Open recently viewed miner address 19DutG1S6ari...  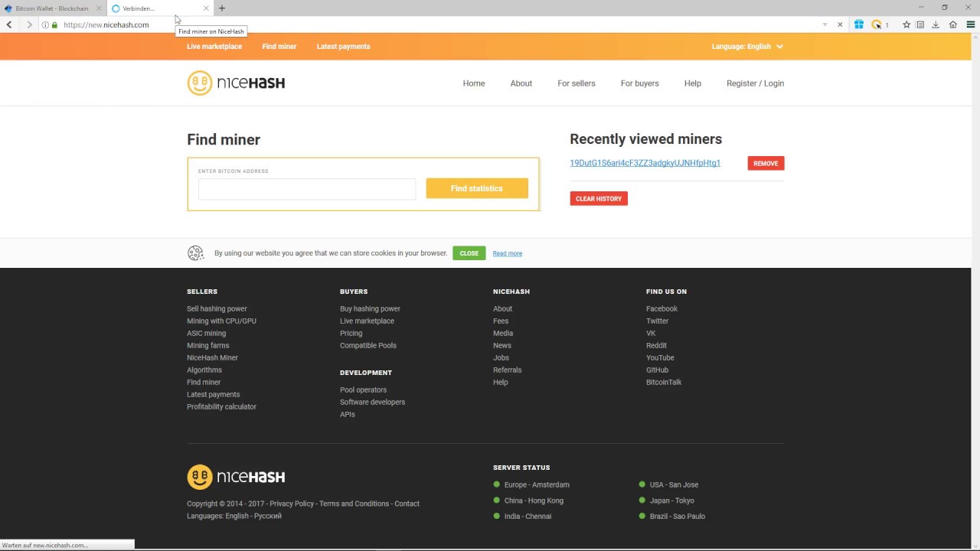(x=645, y=163)
